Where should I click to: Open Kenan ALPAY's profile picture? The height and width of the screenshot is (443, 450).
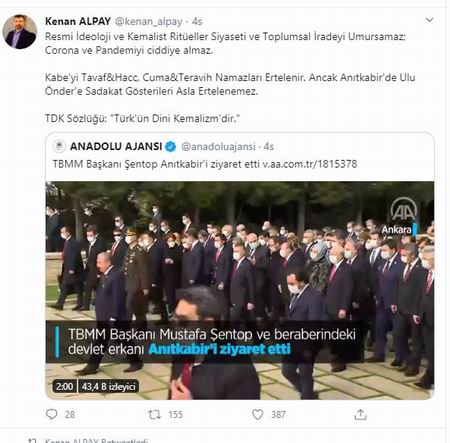tap(20, 32)
